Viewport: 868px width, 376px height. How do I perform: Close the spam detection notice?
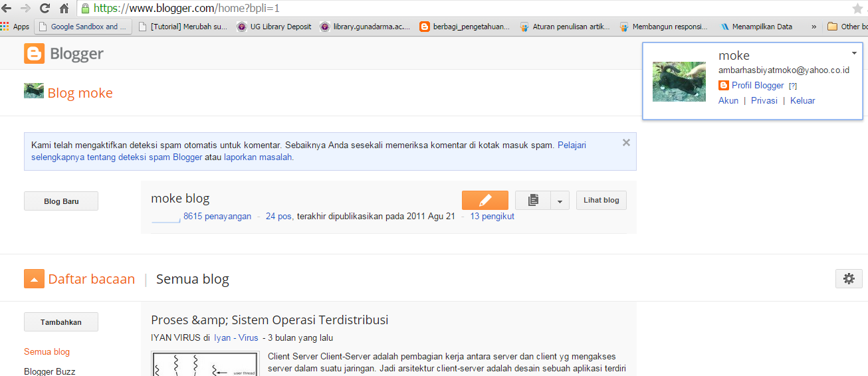(626, 142)
